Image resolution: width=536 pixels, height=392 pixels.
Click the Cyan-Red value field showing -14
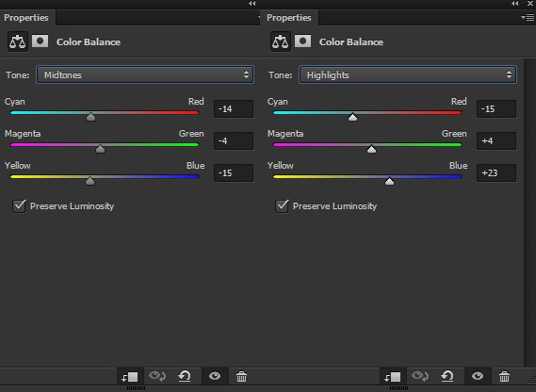(x=234, y=109)
